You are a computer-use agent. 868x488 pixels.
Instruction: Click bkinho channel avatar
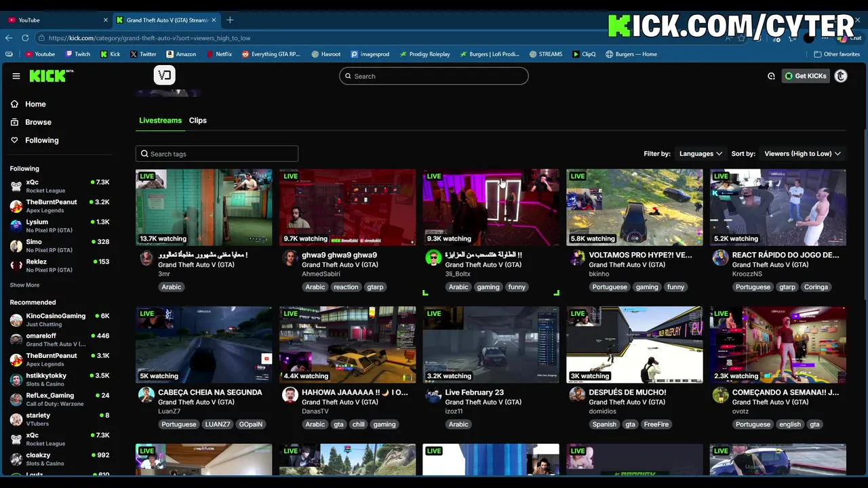click(577, 258)
